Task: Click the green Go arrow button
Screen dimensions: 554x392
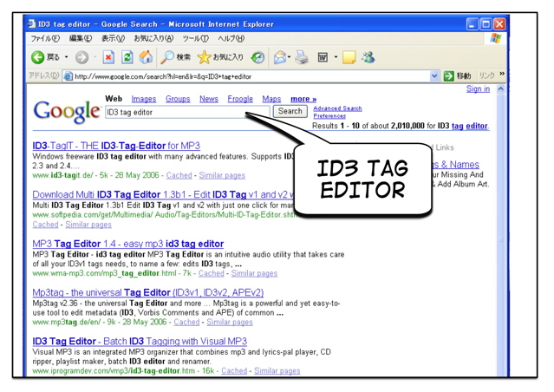Action: [x=449, y=76]
